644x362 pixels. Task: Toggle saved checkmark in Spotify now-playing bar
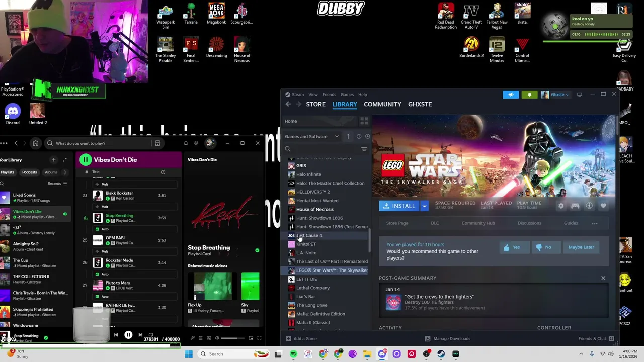(x=46, y=338)
